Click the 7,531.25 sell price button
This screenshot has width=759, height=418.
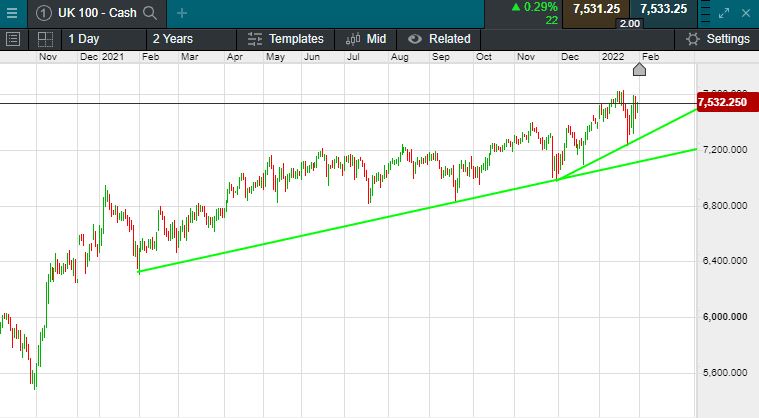tap(597, 9)
